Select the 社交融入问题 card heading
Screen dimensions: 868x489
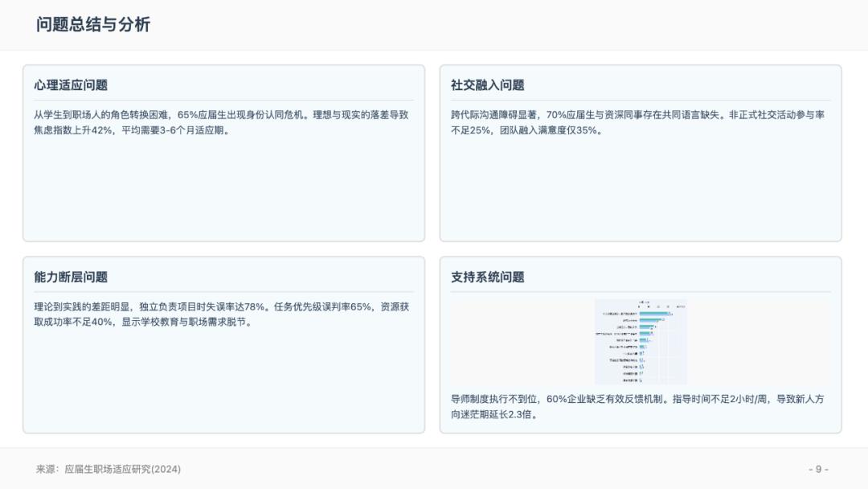click(x=487, y=84)
